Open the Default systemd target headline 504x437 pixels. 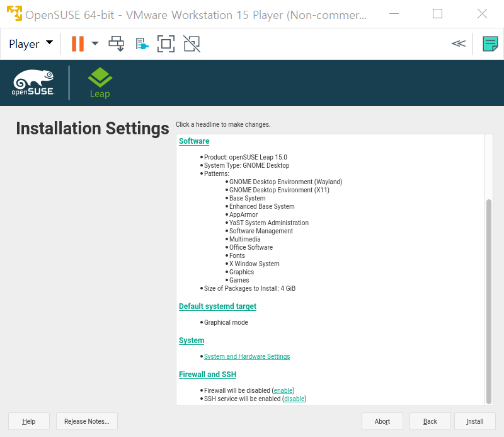[x=217, y=306]
